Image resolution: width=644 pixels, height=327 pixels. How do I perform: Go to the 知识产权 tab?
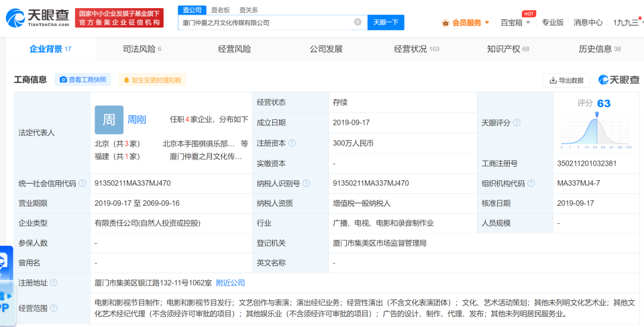508,49
